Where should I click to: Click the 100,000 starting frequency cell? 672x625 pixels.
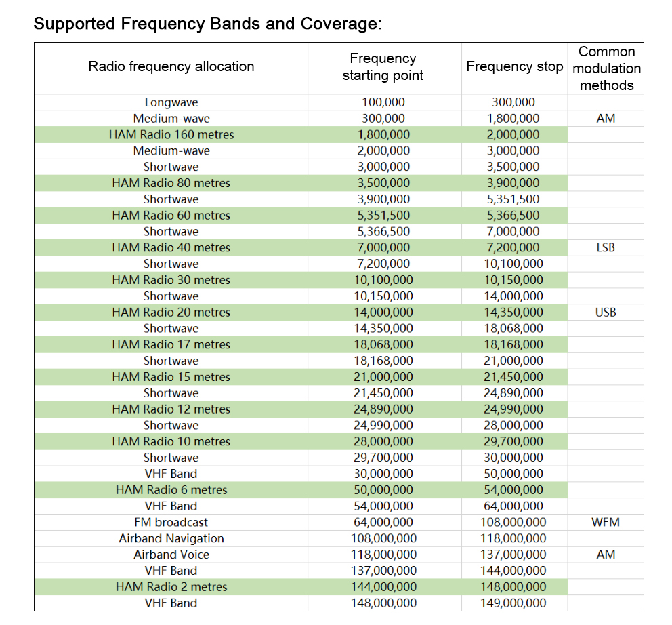383,102
